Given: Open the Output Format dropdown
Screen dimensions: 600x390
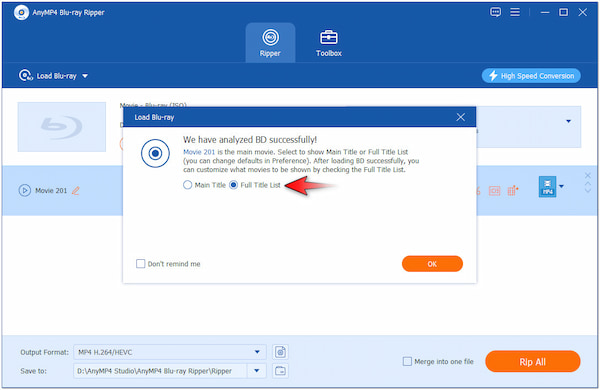Looking at the screenshot, I should pos(170,352).
